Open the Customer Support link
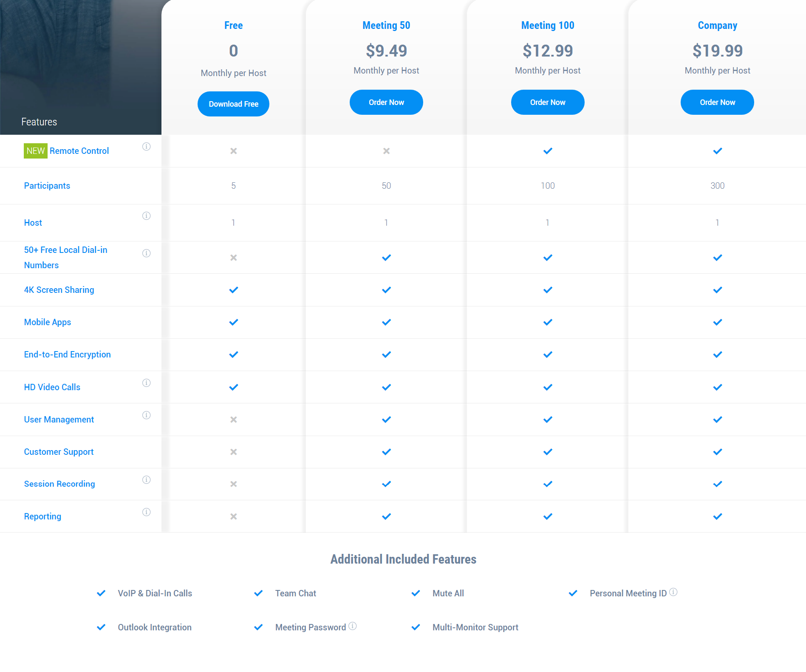The height and width of the screenshot is (672, 806). coord(59,452)
